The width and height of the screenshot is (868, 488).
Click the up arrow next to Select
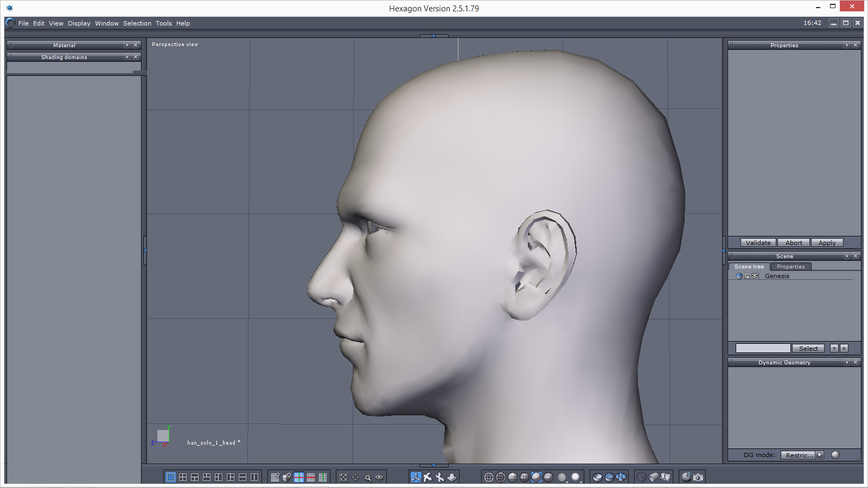pyautogui.click(x=844, y=349)
